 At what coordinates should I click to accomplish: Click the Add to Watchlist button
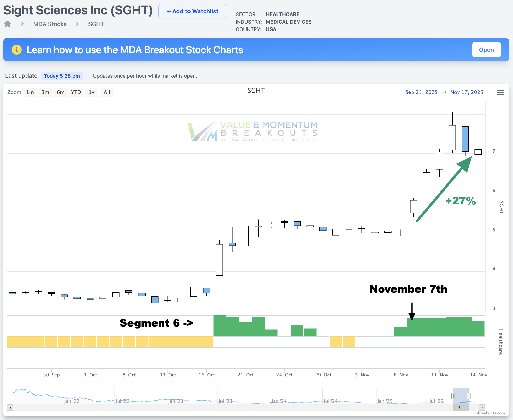coord(192,11)
